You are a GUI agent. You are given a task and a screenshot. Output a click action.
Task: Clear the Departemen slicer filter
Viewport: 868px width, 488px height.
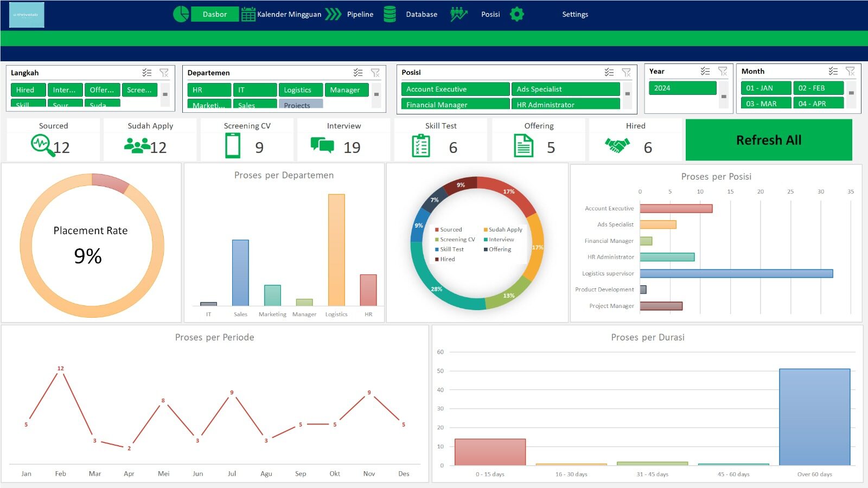pos(375,73)
